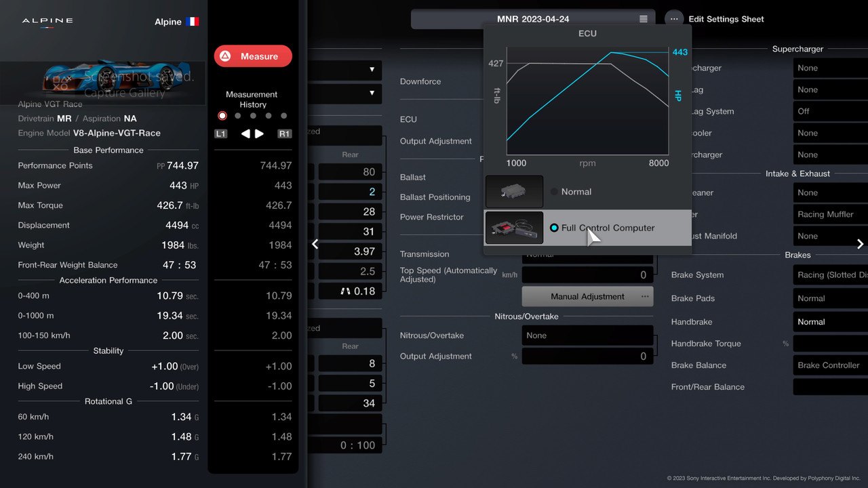Click the rear value 80 field

coord(350,172)
